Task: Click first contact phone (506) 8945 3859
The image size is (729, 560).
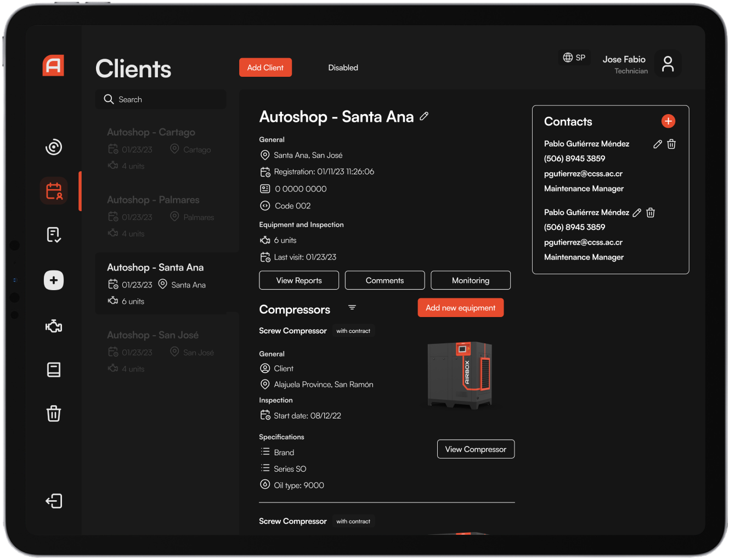Action: pyautogui.click(x=574, y=159)
